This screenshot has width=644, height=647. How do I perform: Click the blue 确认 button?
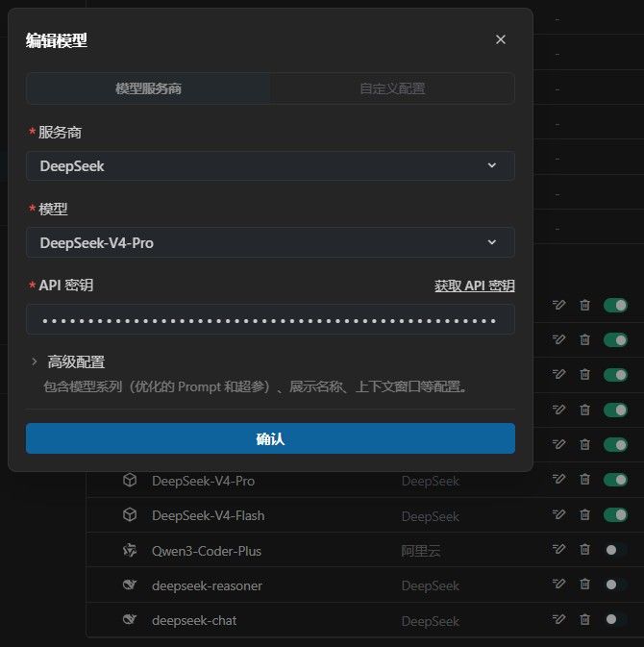pos(270,438)
